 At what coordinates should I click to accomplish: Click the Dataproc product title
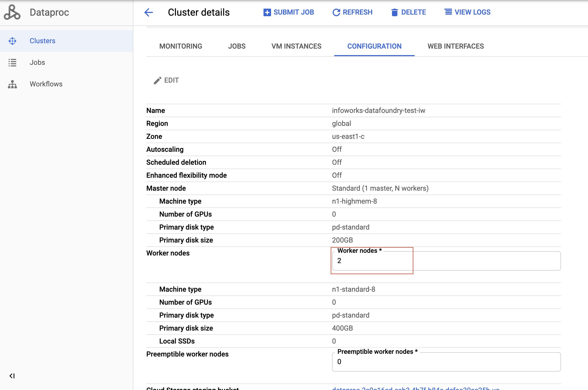[x=49, y=12]
